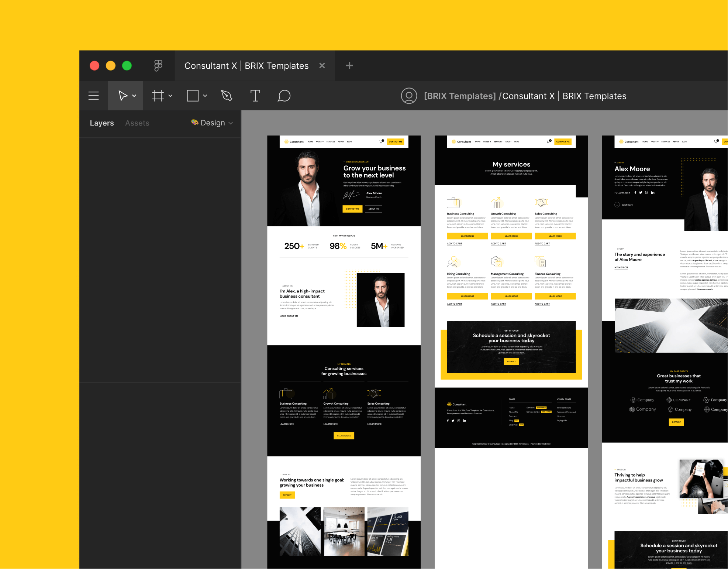Viewport: 728px width, 569px height.
Task: Click cart icon in home page navbar
Action: [x=381, y=141]
